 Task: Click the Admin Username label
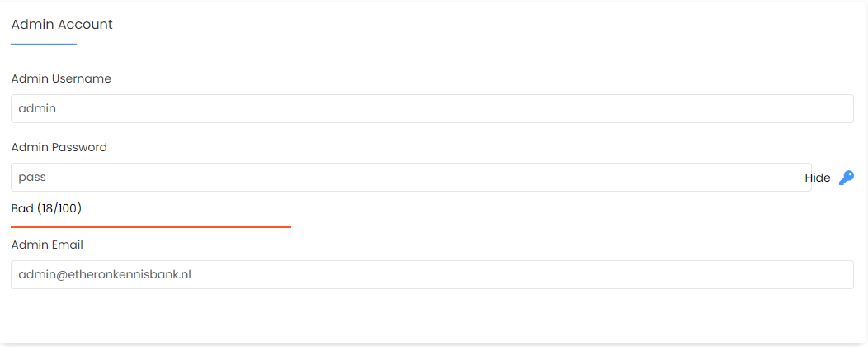coord(61,78)
